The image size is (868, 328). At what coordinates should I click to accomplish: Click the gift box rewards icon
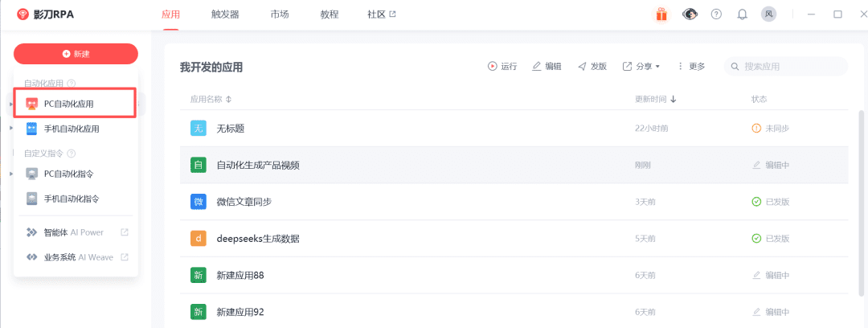(661, 14)
